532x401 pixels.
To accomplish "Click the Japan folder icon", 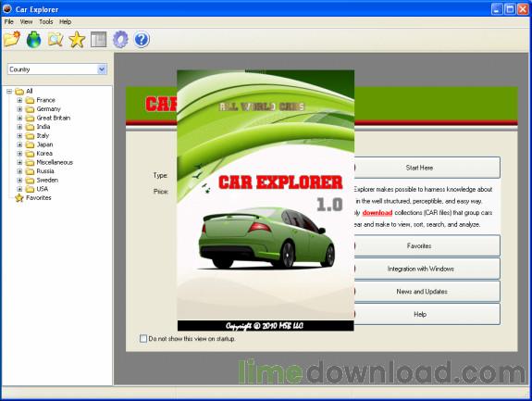I will click(31, 144).
